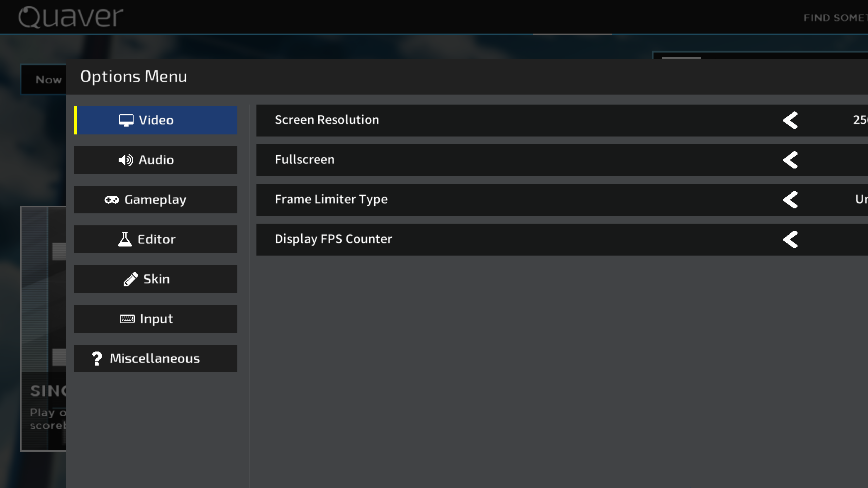Select the question mark icon for Miscellaneous
868x488 pixels.
[97, 358]
